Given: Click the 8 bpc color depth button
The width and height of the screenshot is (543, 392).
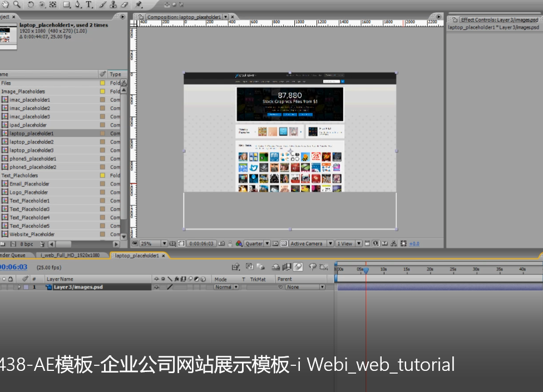Looking at the screenshot, I should (x=26, y=244).
